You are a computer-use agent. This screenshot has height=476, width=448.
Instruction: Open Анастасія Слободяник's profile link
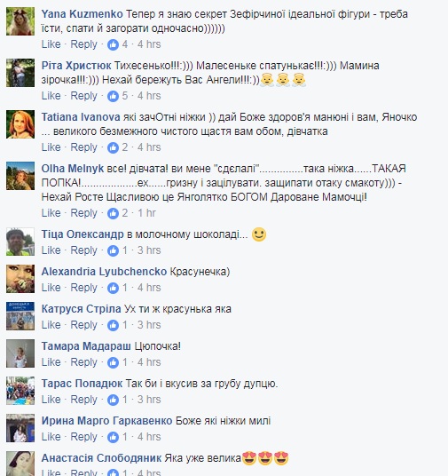(x=101, y=458)
